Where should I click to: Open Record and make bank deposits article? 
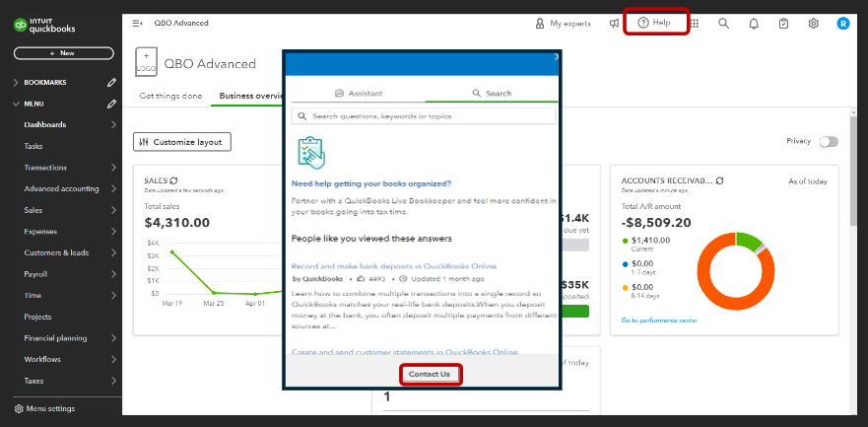pyautogui.click(x=393, y=266)
